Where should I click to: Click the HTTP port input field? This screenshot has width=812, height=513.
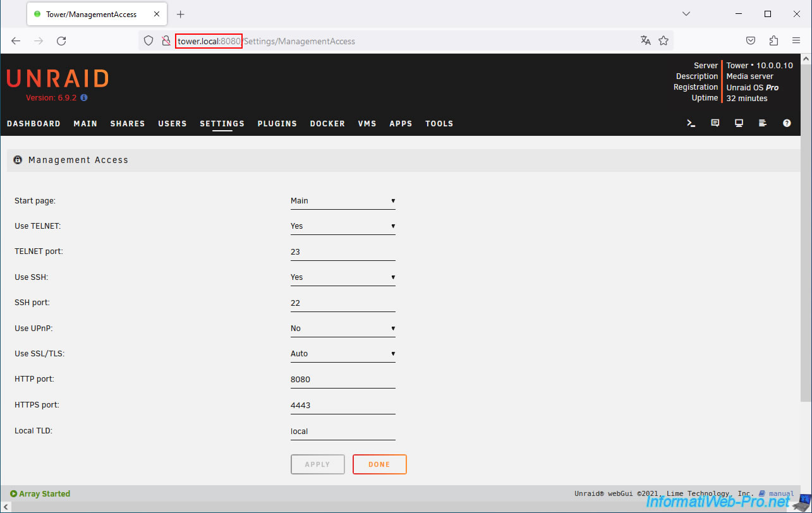pos(342,380)
